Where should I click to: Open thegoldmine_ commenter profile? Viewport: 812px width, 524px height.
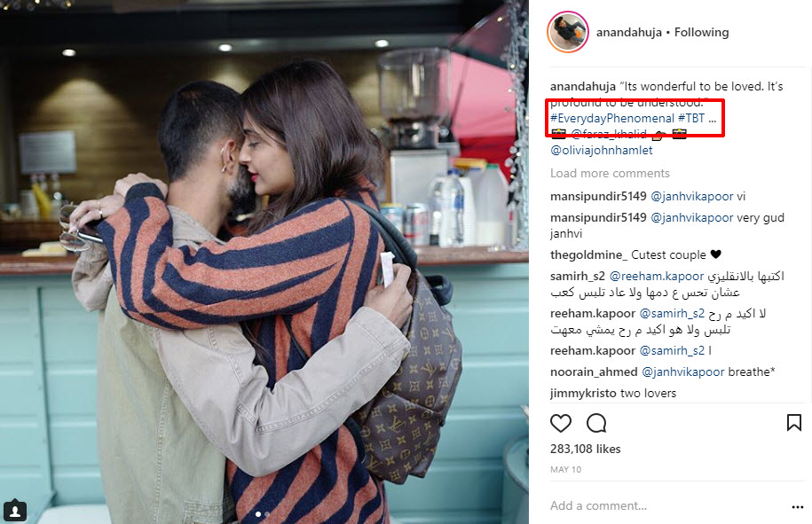tap(588, 255)
